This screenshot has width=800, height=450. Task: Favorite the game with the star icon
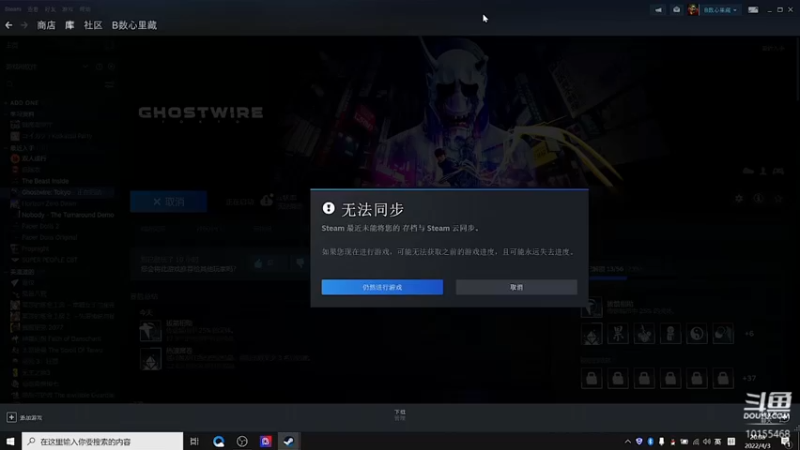(x=778, y=198)
